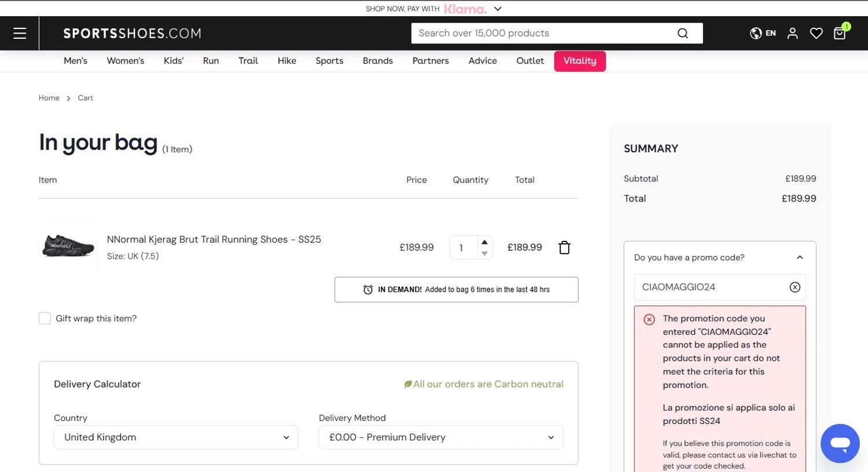This screenshot has width=868, height=472.
Task: View the wishlist heart icon
Action: point(816,34)
